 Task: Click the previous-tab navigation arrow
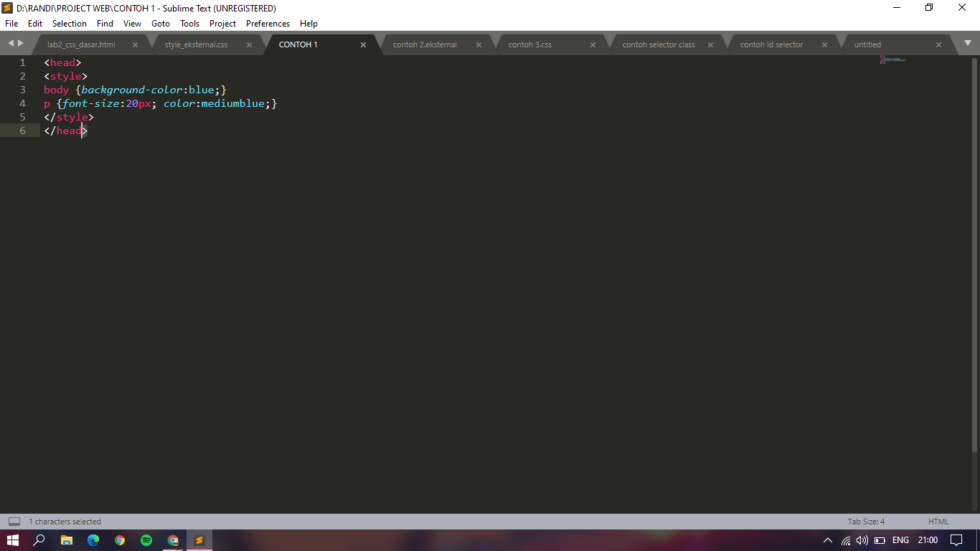[x=9, y=42]
